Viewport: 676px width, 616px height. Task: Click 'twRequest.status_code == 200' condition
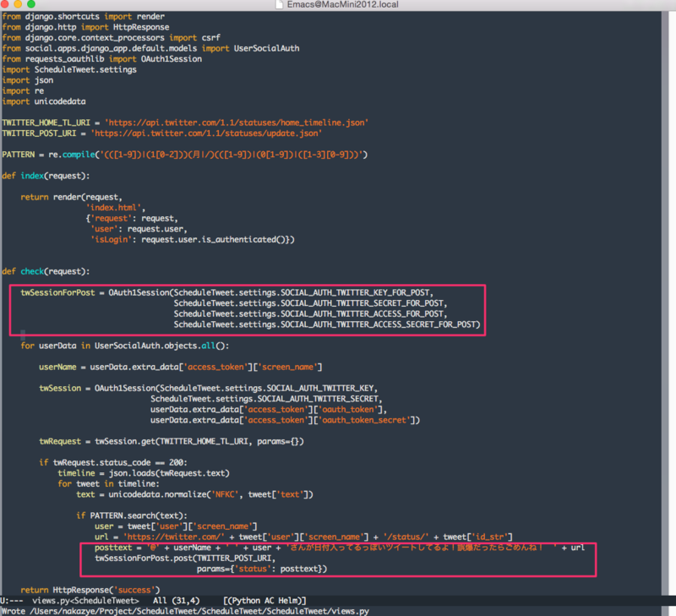pos(118,462)
